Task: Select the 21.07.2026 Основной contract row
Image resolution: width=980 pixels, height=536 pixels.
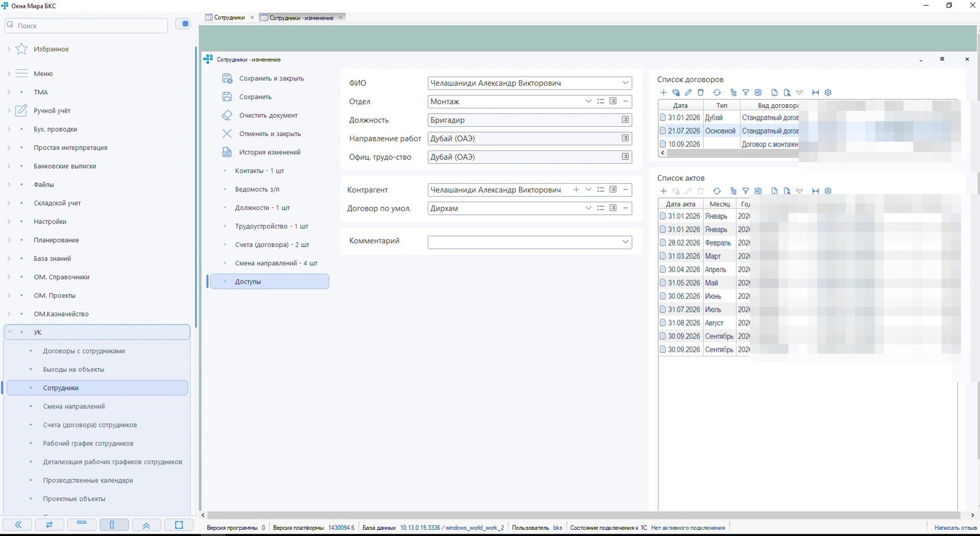Action: coord(729,131)
